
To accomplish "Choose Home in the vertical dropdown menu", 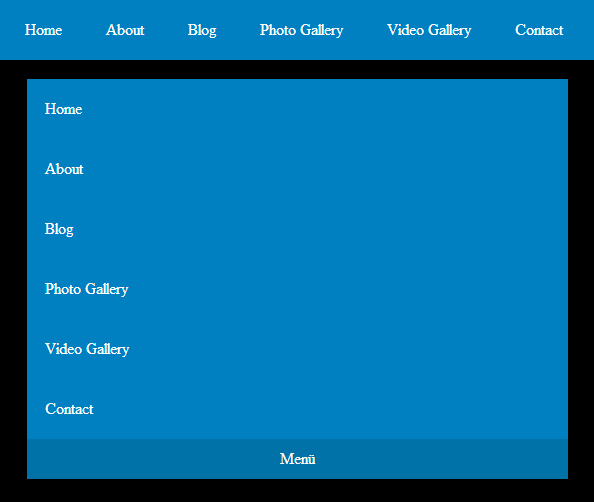I will point(297,109).
